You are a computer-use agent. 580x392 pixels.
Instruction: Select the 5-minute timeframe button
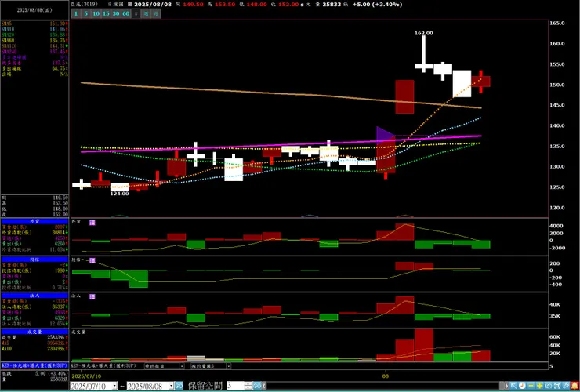[85, 13]
